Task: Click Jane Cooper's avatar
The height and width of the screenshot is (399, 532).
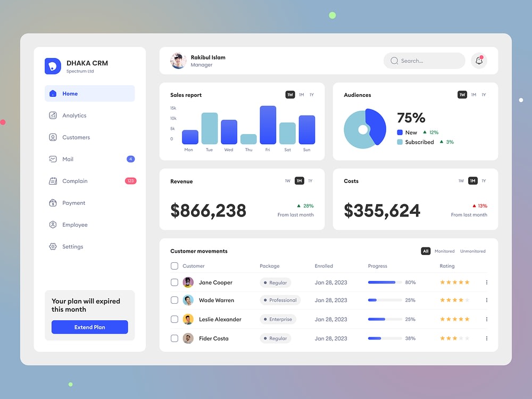Action: [188, 282]
